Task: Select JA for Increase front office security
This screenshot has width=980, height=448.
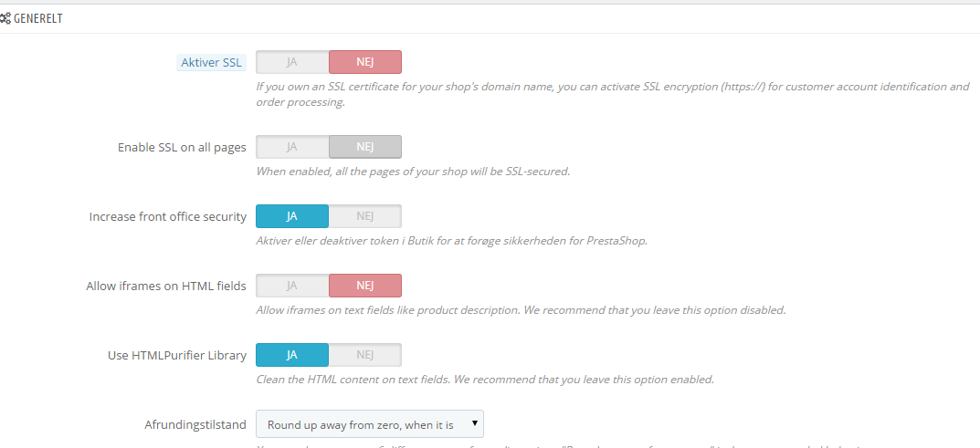Action: 292,216
